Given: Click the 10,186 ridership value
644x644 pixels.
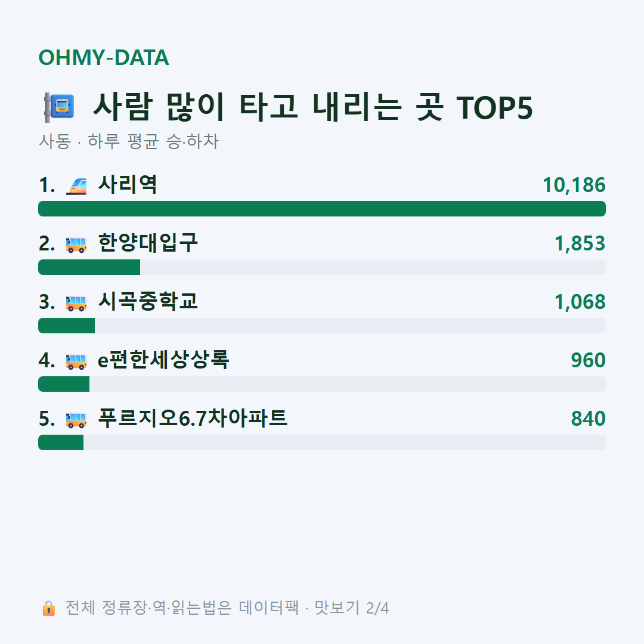Looking at the screenshot, I should click(x=574, y=185).
